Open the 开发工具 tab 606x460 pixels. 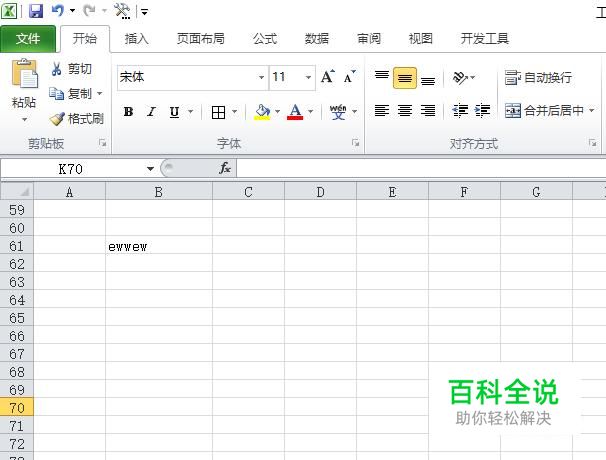(485, 39)
